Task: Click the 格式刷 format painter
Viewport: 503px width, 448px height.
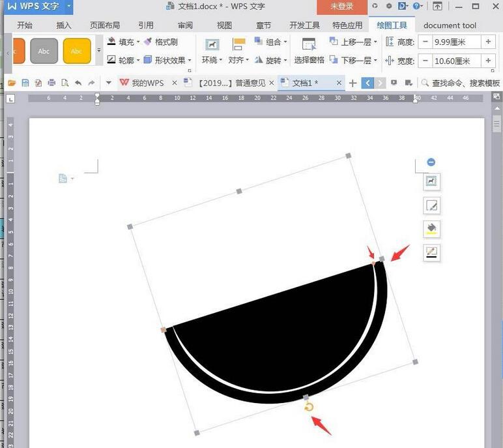Action: [x=161, y=42]
